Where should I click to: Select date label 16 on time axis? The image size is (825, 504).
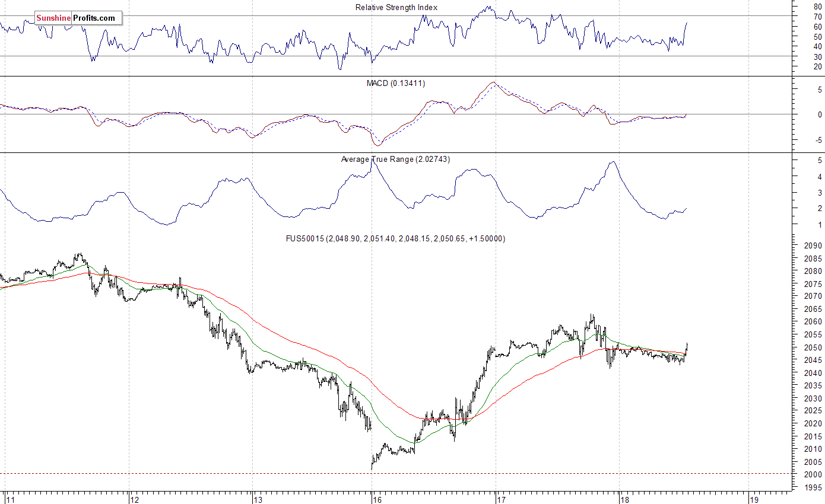pos(377,499)
